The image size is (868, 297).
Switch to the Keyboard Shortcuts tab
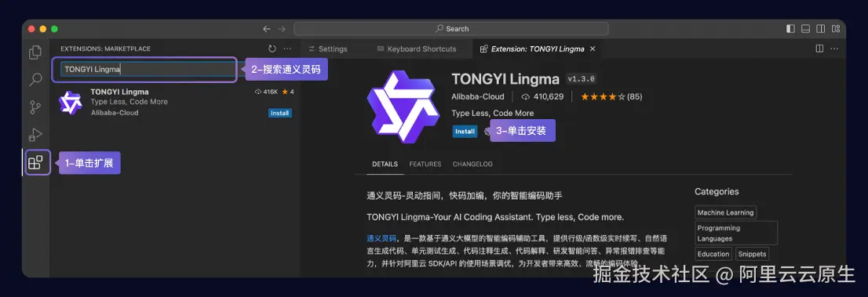coord(417,49)
